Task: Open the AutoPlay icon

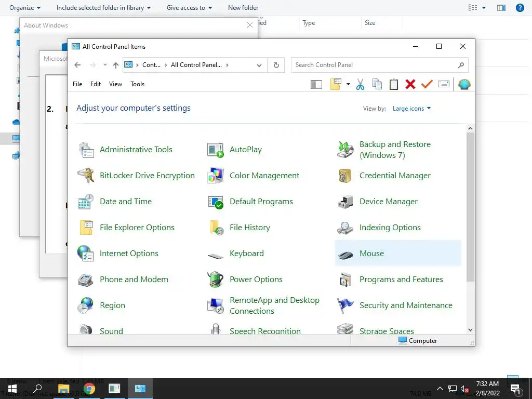Action: pos(216,150)
